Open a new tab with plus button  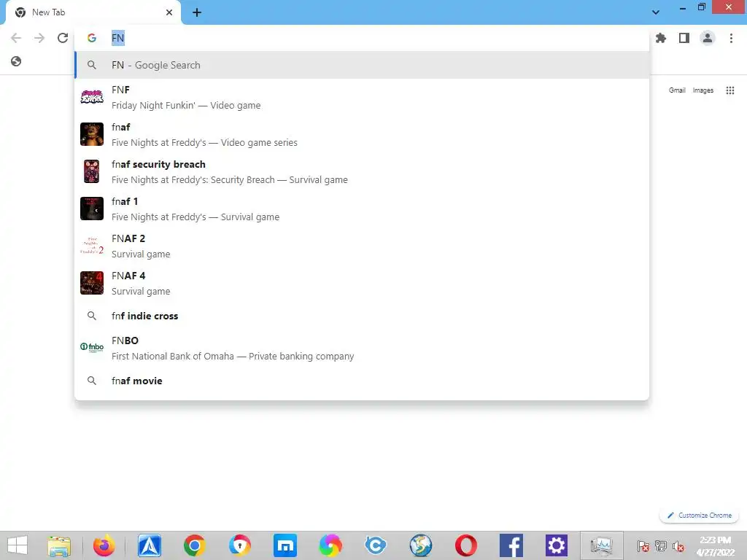point(197,13)
